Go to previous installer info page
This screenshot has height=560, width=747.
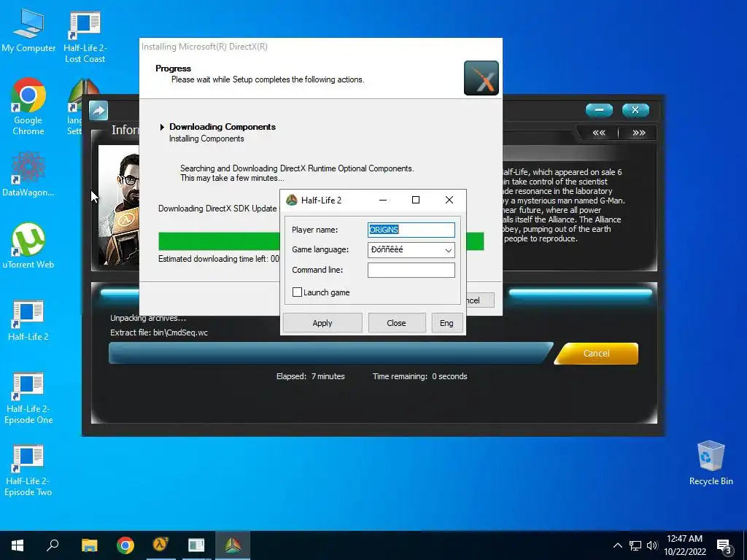coord(599,133)
